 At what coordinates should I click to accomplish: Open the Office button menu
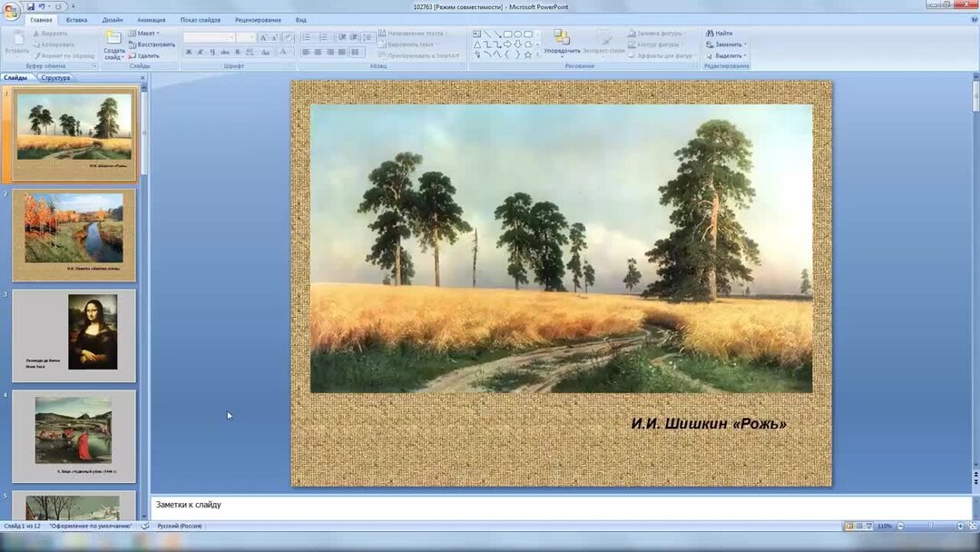coord(11,11)
